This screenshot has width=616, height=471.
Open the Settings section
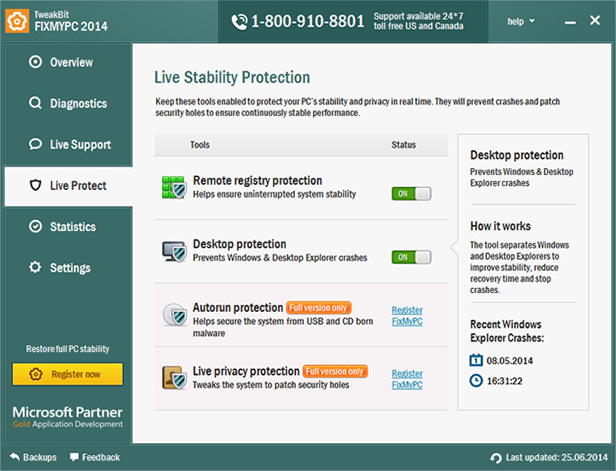[69, 268]
